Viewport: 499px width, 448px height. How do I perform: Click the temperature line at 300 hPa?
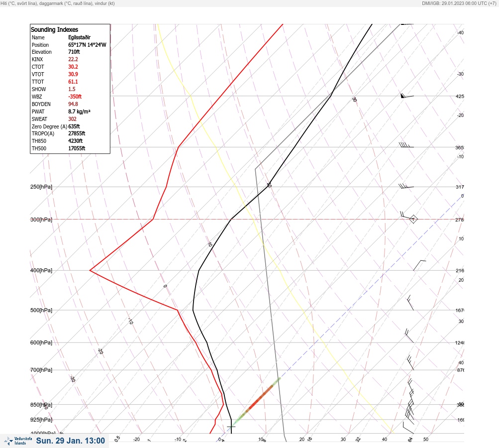pyautogui.click(x=231, y=219)
